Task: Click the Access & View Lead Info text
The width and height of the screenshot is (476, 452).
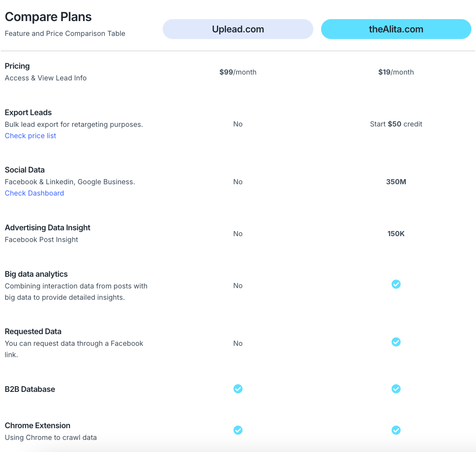Action: coord(46,78)
